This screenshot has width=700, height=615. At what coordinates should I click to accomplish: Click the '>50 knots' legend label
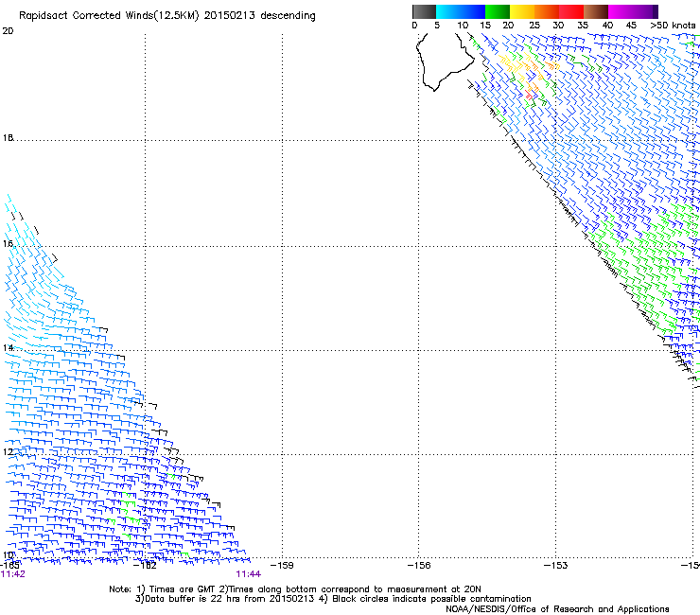click(673, 26)
